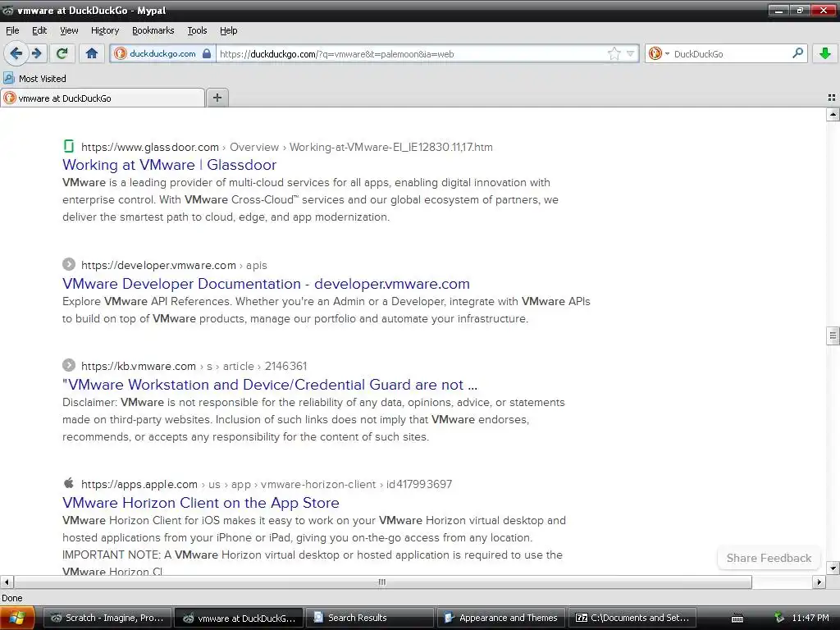Click the vertical scrollbar down arrow

click(833, 568)
